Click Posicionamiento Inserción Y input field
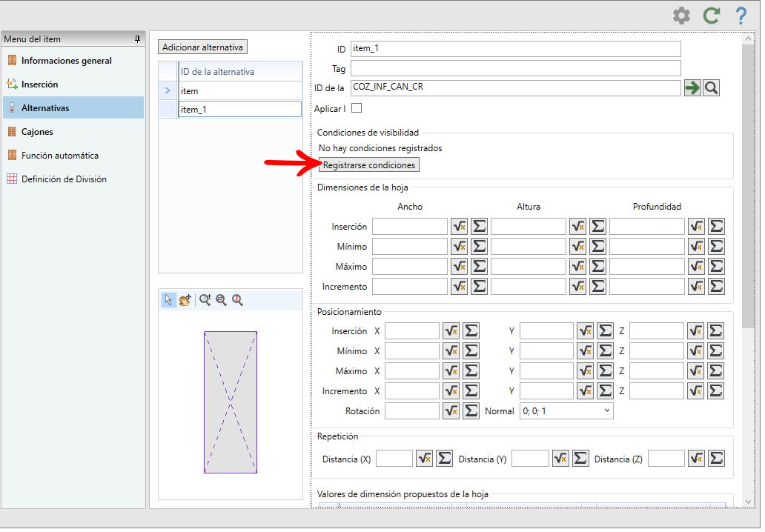This screenshot has width=765, height=532. point(546,331)
